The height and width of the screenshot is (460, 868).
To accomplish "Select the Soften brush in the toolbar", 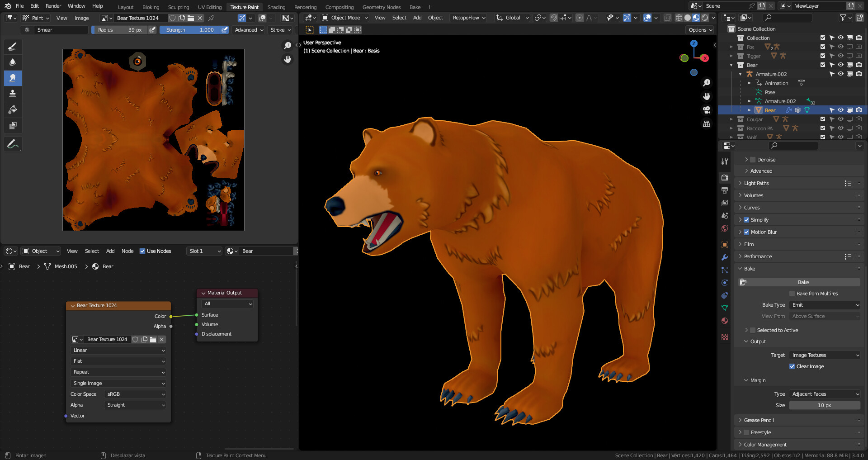I will [13, 62].
